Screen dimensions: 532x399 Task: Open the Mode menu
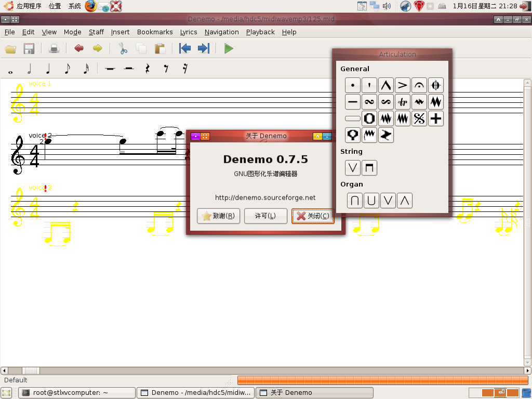click(72, 32)
